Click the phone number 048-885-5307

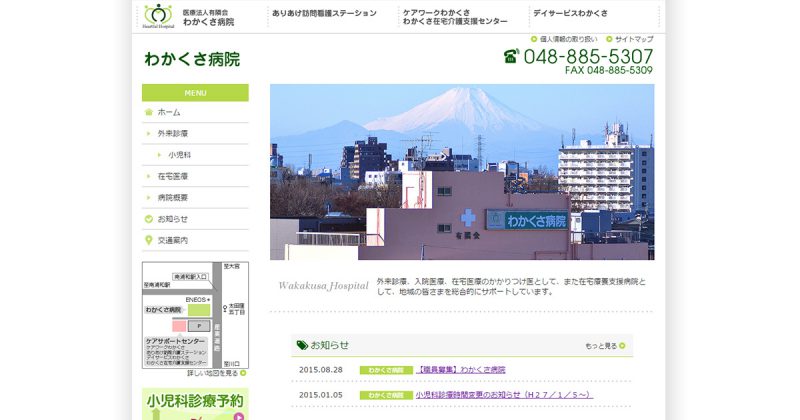(x=588, y=56)
